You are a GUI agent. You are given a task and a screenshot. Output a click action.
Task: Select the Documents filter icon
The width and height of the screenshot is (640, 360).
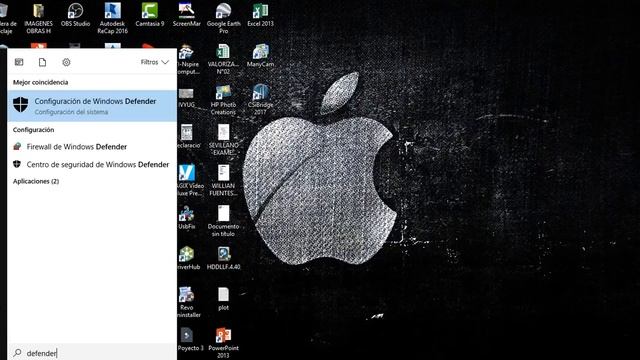point(42,62)
